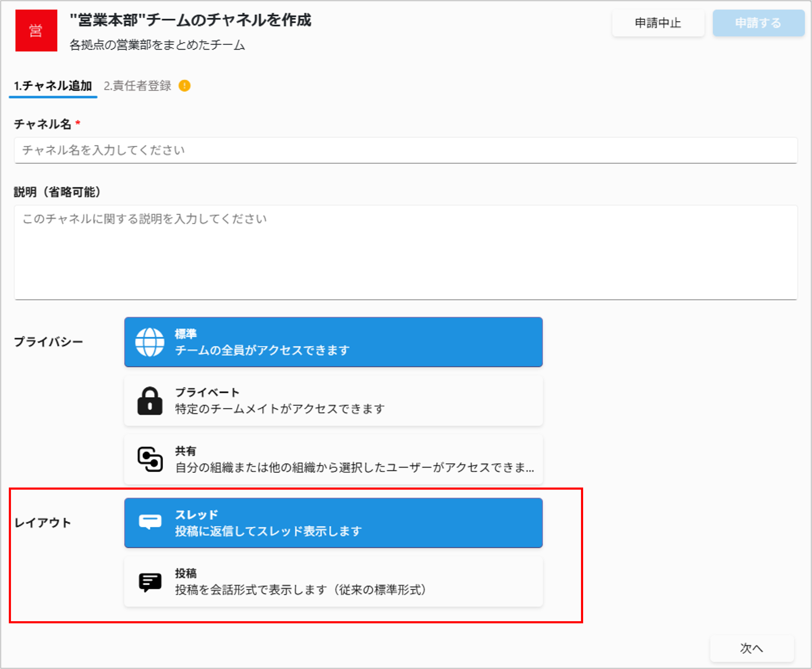This screenshot has width=812, height=669.
Task: Click the globe icon for 標準
Action: pos(150,342)
